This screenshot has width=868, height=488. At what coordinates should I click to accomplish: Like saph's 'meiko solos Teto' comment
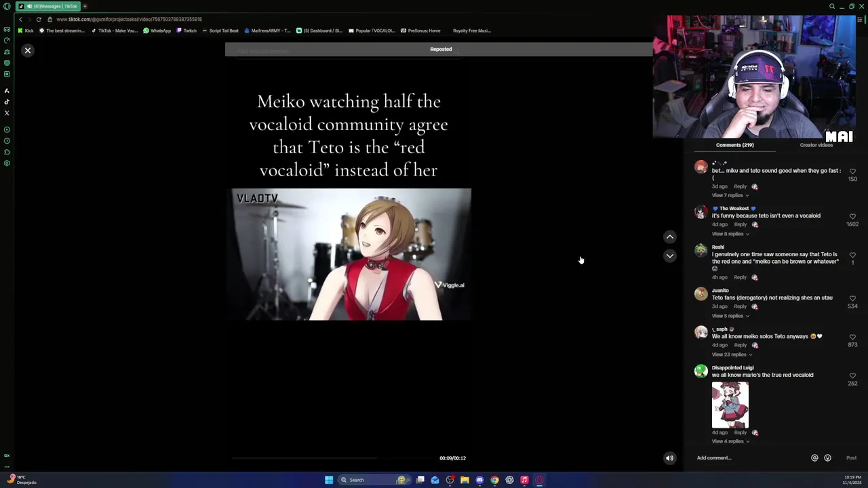pyautogui.click(x=852, y=338)
